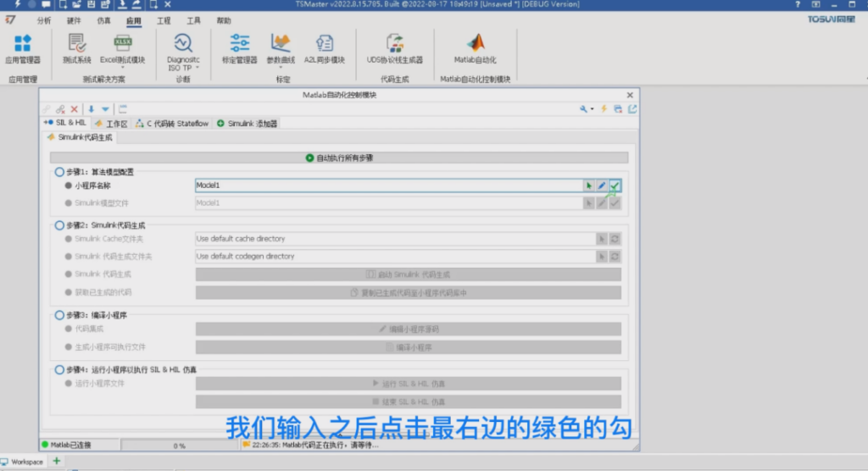Click the red X delete icon in module toolbar

click(x=75, y=109)
